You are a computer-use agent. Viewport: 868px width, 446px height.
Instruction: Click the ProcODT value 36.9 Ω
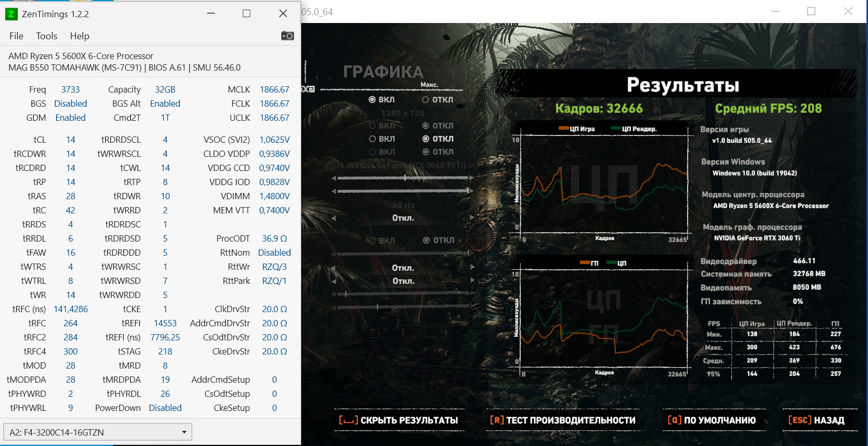coord(275,238)
